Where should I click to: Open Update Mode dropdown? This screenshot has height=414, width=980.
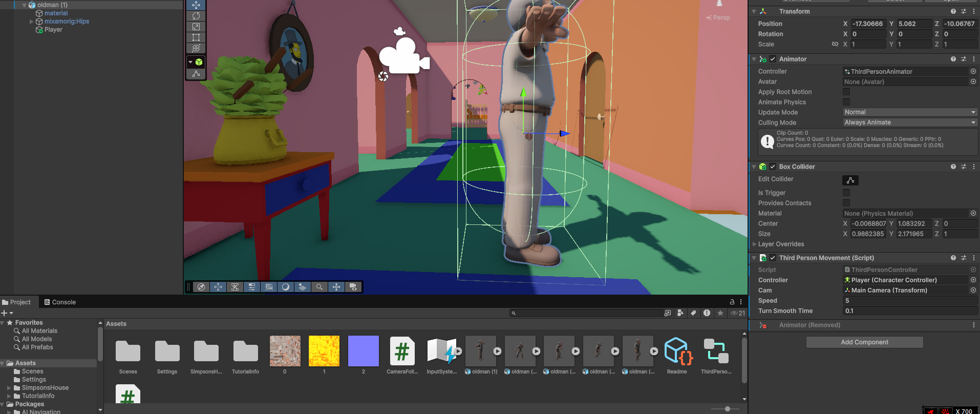pos(910,112)
